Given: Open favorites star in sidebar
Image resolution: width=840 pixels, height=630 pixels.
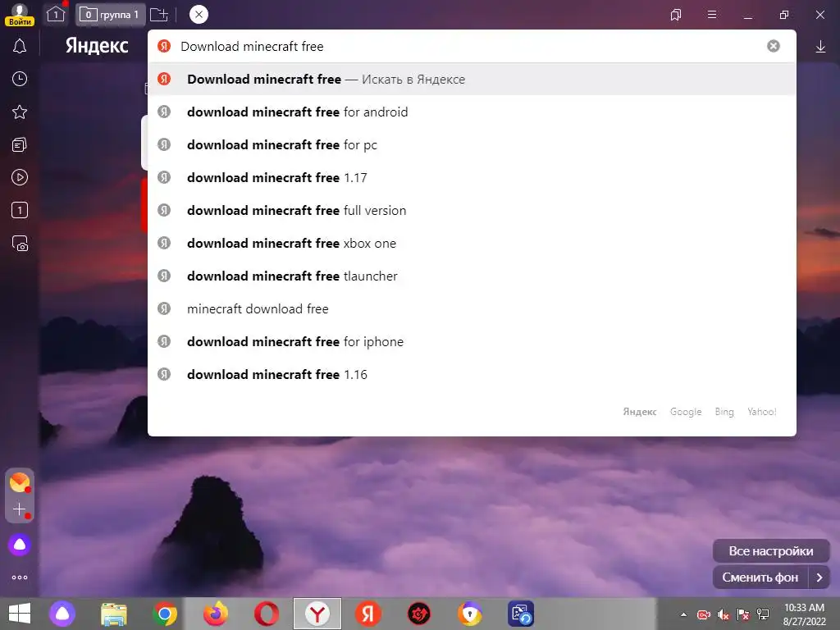Looking at the screenshot, I should (x=20, y=112).
